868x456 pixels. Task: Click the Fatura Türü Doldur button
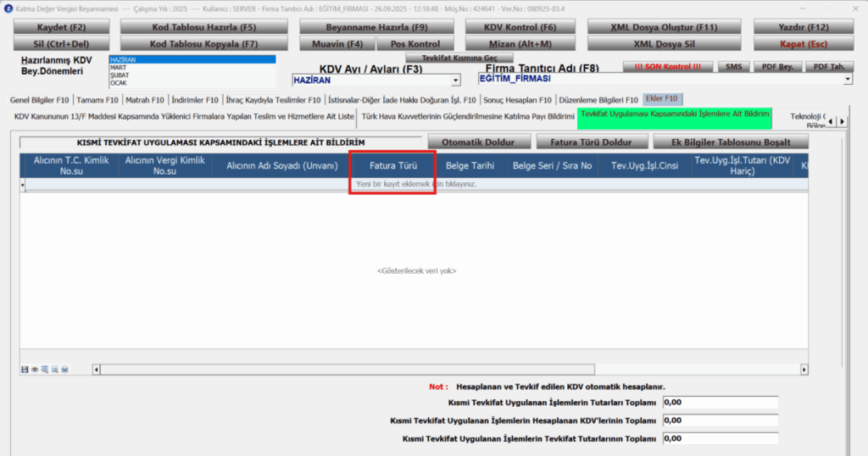pos(591,142)
